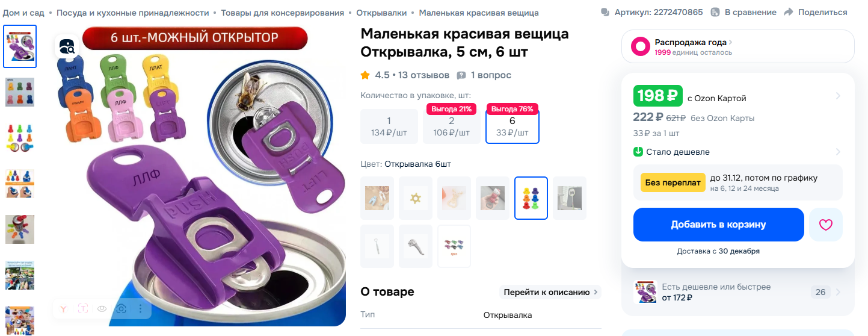Viewport: 868px width, 336px height.
Task: Jump to description via Перейти к описанию
Action: 550,292
